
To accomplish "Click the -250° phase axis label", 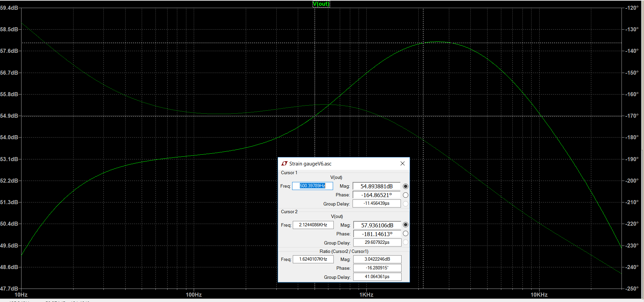I will click(632, 289).
